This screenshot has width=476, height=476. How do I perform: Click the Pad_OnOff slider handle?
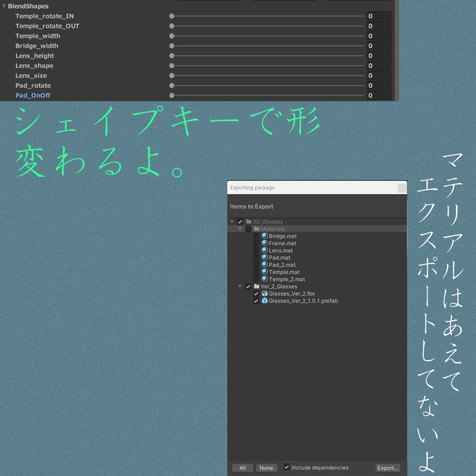(x=172, y=95)
